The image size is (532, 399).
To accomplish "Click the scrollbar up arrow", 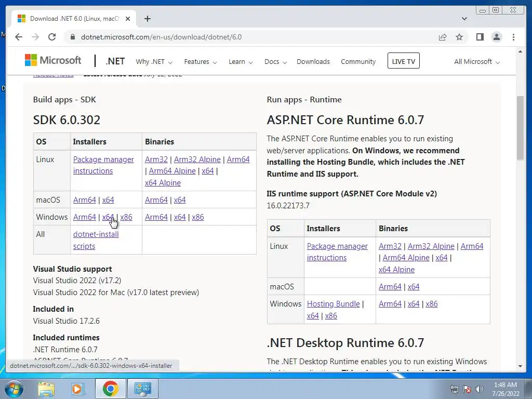I will [520, 51].
